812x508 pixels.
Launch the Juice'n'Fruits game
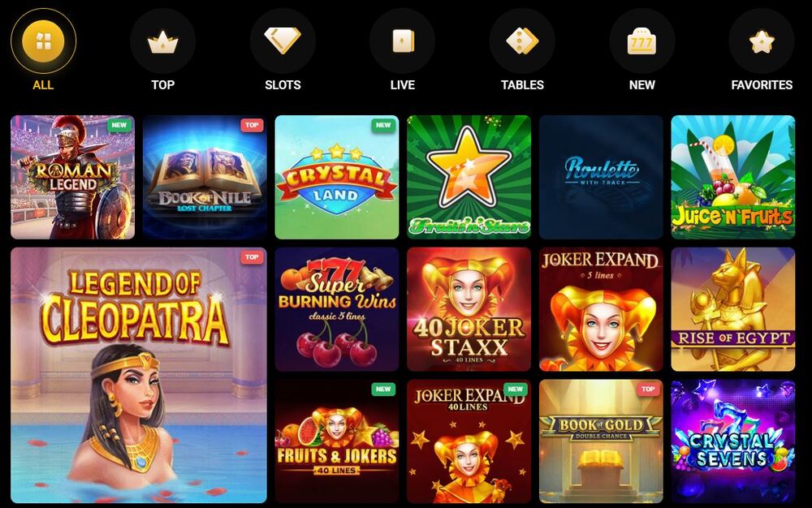click(x=732, y=177)
